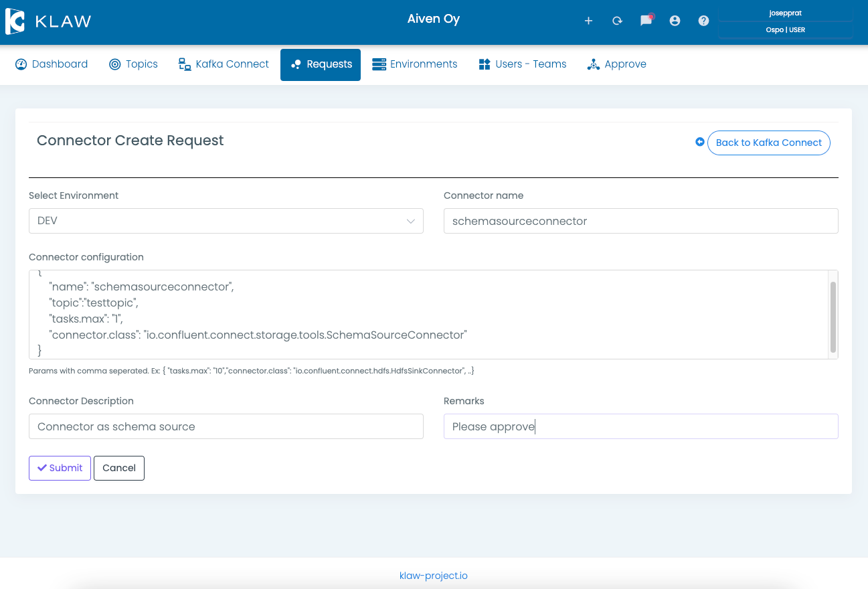Click the Requests icon in the navigation

pyautogui.click(x=296, y=64)
